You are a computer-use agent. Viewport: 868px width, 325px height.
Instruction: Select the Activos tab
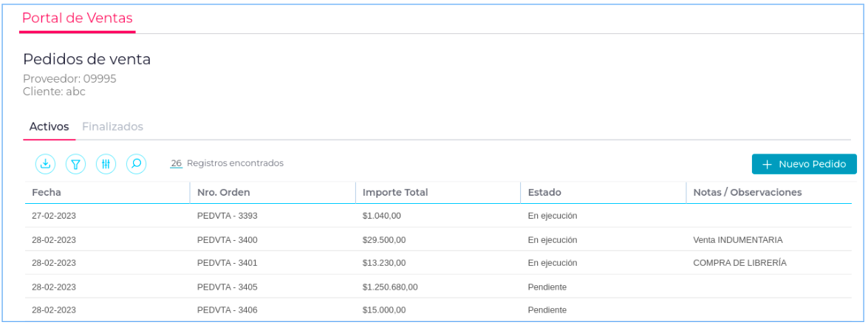(49, 126)
